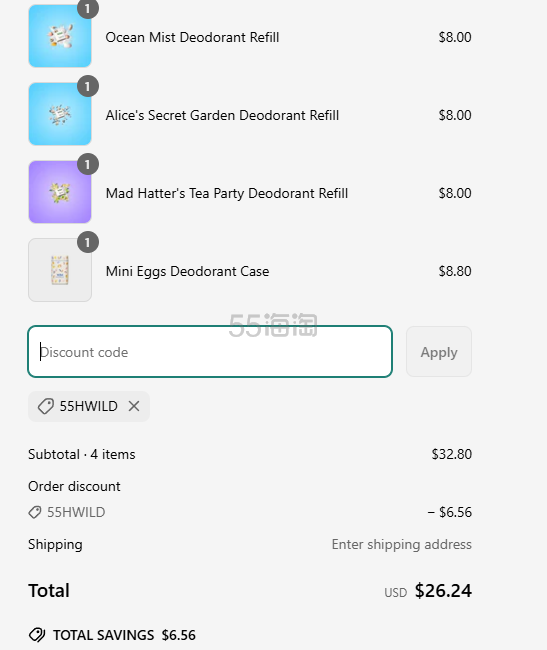Click Enter shipping address text
Viewport: 547px width, 650px height.
(x=402, y=544)
